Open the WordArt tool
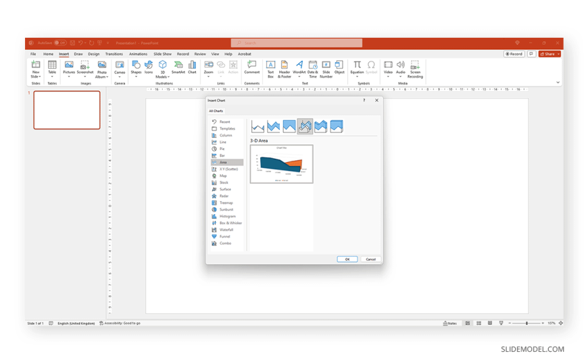 (299, 68)
